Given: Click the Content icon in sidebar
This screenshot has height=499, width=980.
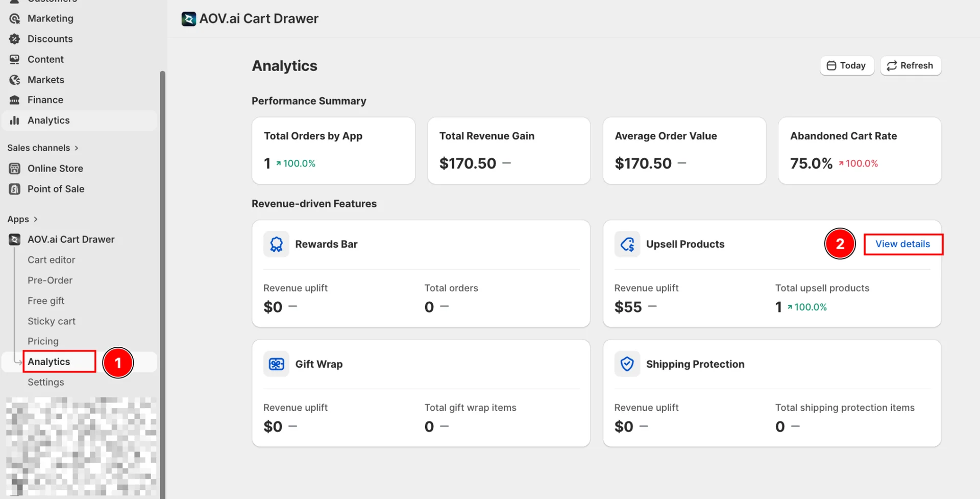Looking at the screenshot, I should click(15, 59).
